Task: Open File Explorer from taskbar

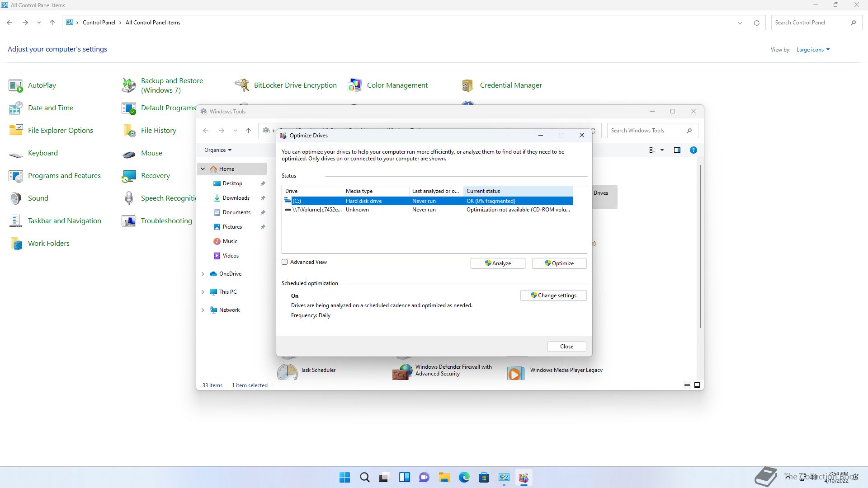Action: click(x=444, y=478)
